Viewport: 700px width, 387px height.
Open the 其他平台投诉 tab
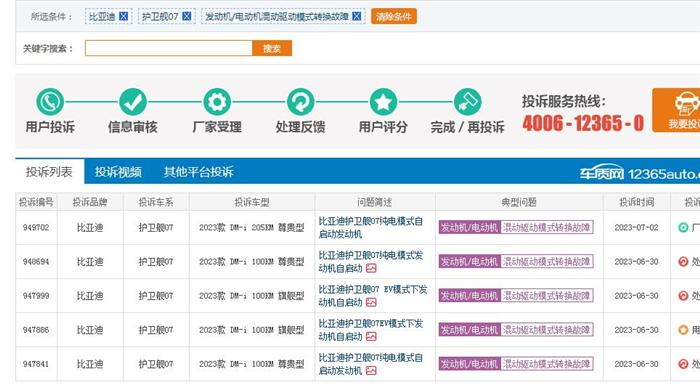point(199,172)
